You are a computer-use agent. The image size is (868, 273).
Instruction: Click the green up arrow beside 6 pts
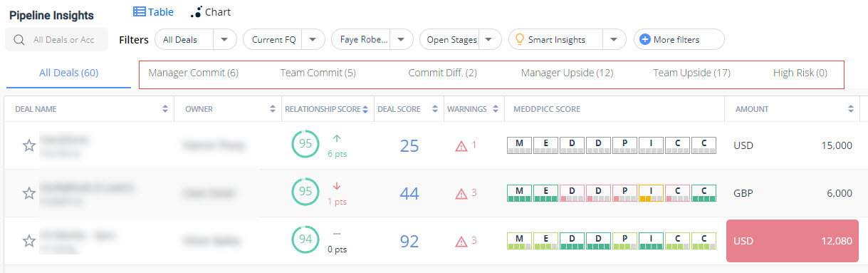pos(337,138)
